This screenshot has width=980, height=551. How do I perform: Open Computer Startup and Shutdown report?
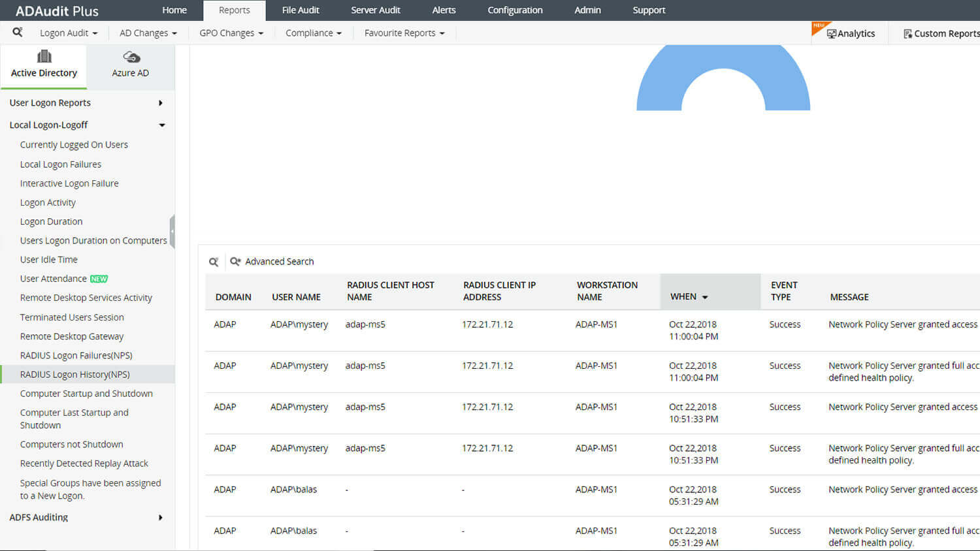point(86,394)
